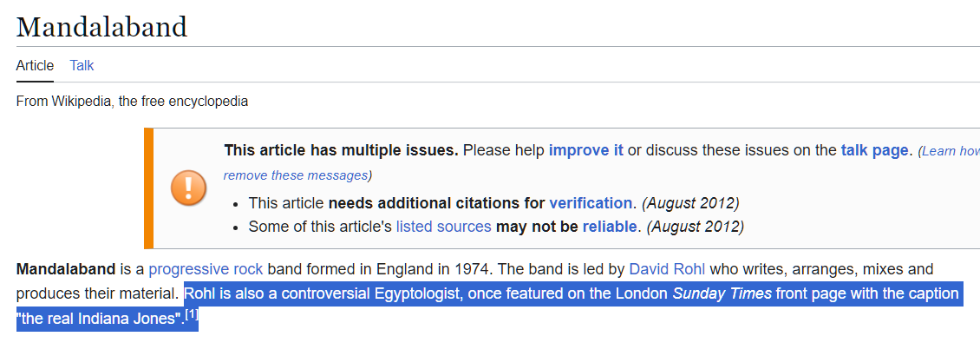Click the "From Wikipedia, the free encyclopedia" tagline
980x356 pixels.
click(132, 101)
